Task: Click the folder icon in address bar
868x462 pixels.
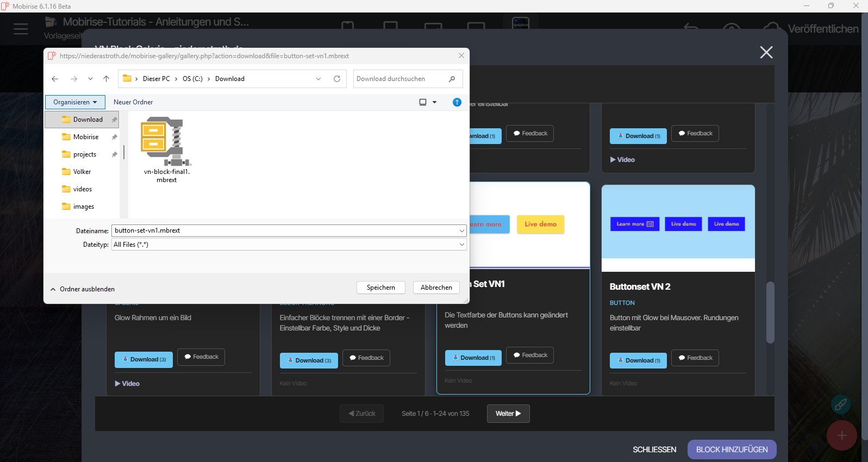Action: (x=127, y=79)
